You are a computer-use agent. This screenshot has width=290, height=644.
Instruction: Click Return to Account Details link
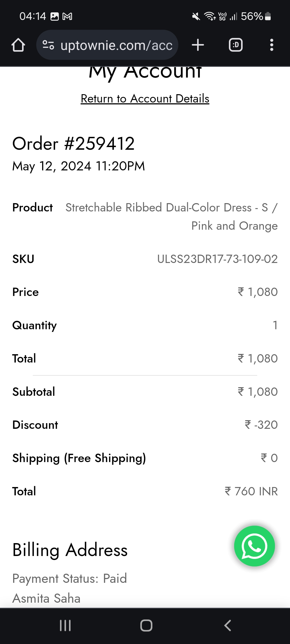[x=145, y=99]
